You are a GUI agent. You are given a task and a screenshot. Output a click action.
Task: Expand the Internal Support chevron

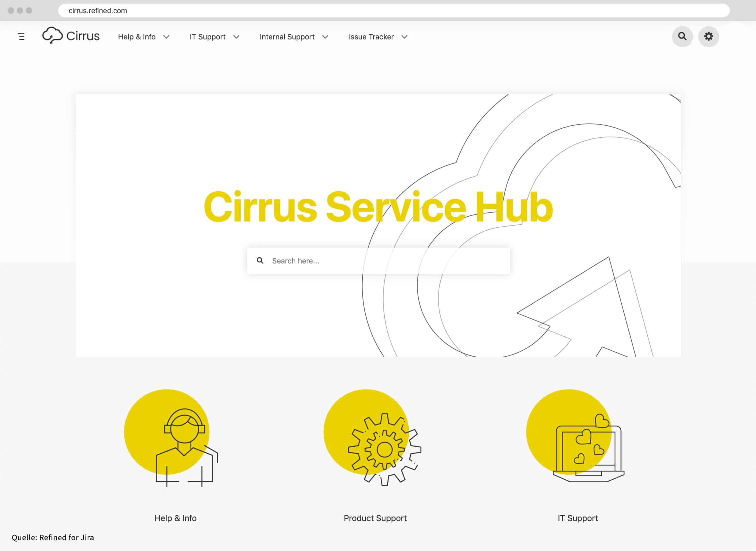coord(325,37)
